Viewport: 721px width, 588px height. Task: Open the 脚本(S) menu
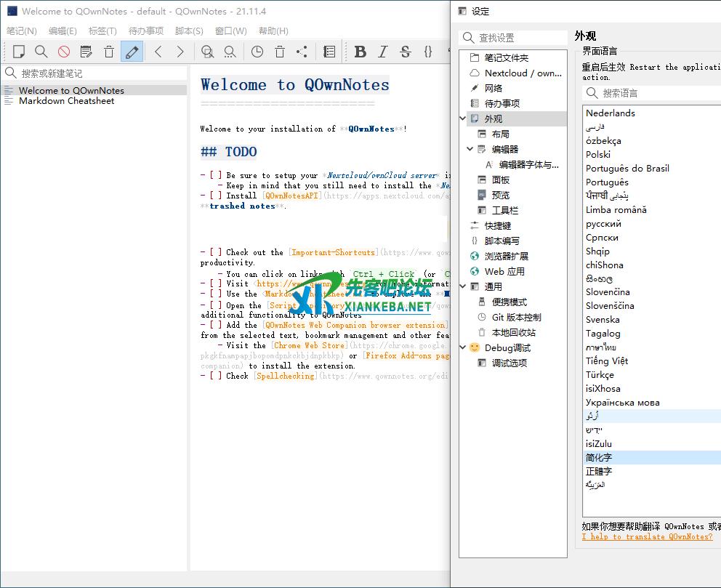[189, 31]
